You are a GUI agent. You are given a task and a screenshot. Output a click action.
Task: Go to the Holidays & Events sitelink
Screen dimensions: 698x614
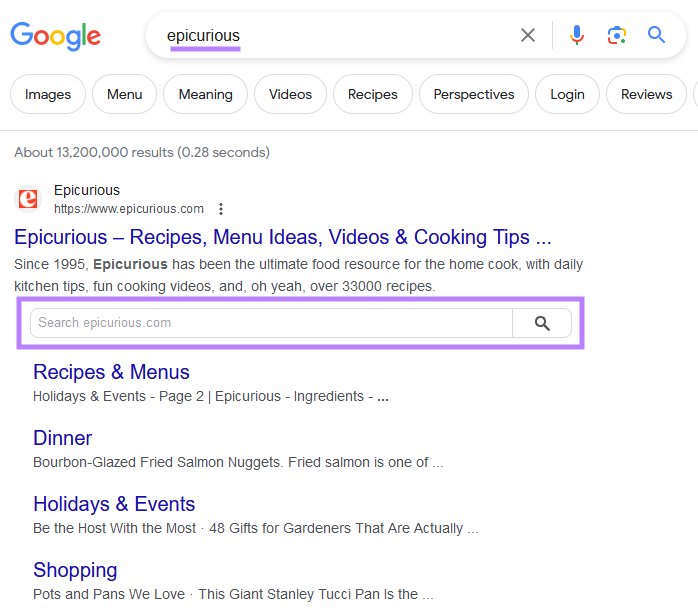click(114, 504)
